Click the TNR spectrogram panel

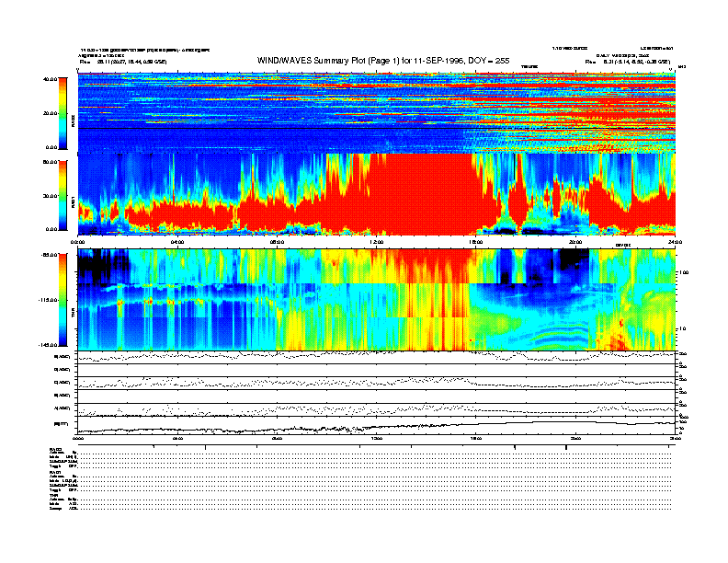[x=377, y=300]
